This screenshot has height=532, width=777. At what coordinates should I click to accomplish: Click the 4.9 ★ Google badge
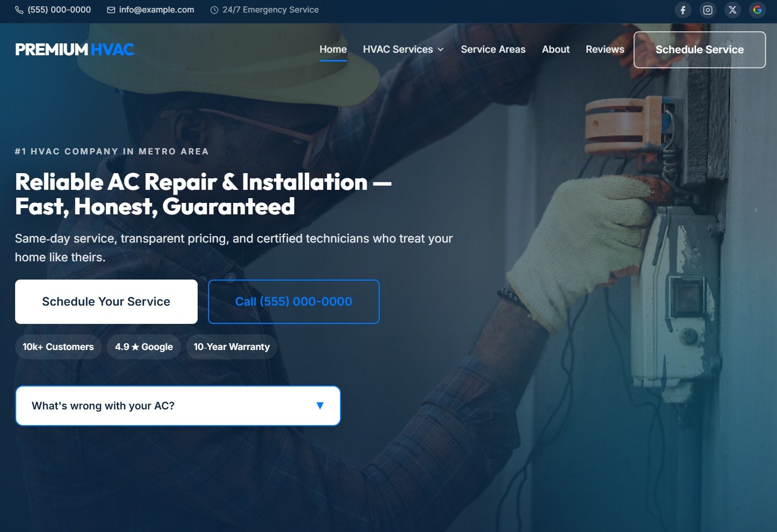coord(144,347)
